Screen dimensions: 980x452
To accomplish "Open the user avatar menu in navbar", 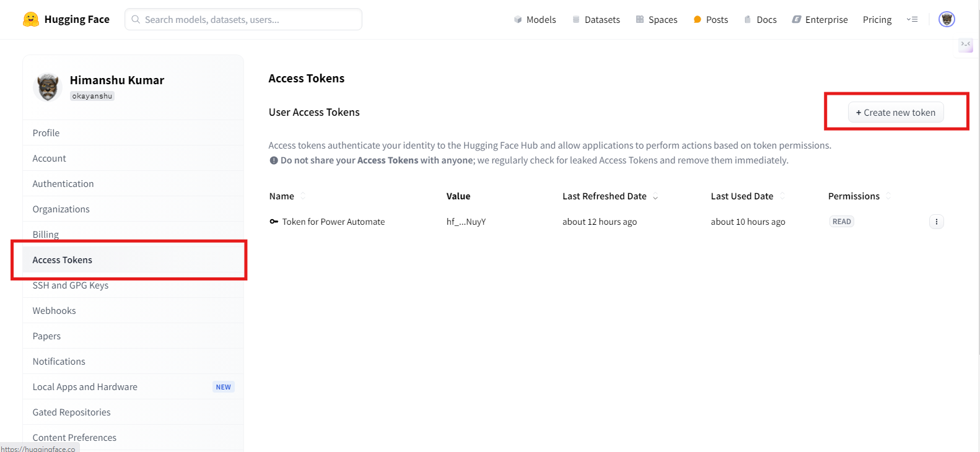I will click(946, 19).
